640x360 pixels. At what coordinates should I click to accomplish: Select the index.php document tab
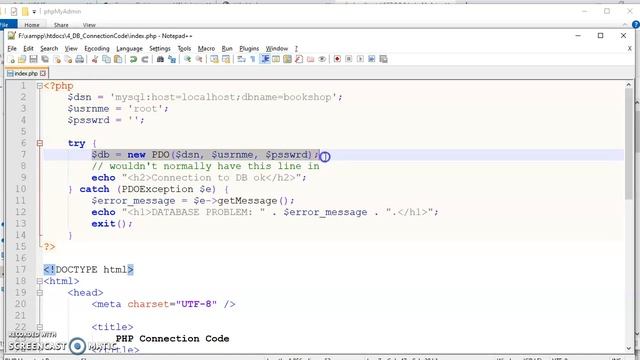[26, 73]
